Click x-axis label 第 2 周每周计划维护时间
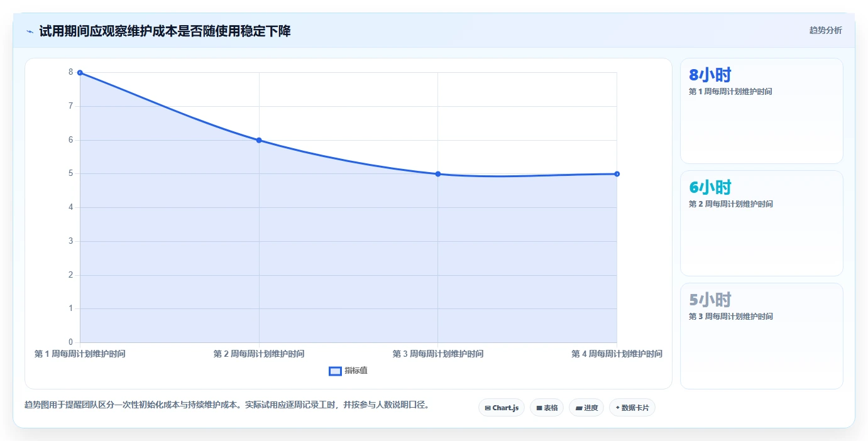This screenshot has height=441, width=868. point(259,354)
